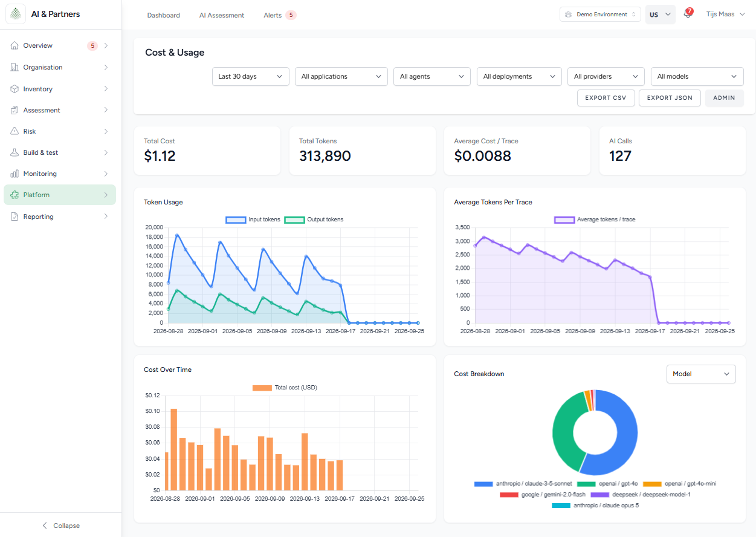Image resolution: width=756 pixels, height=537 pixels.
Task: Open the All applications dropdown
Action: (341, 77)
